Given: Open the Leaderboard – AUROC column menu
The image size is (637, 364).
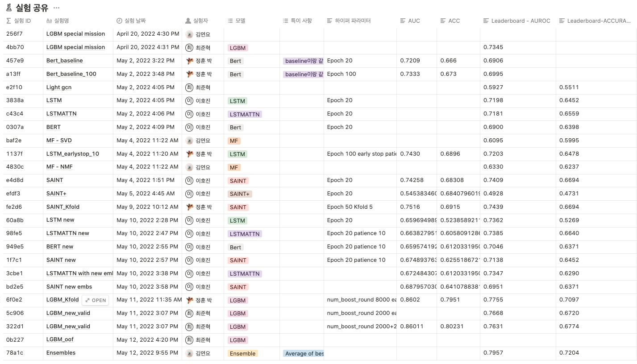Looking at the screenshot, I should pyautogui.click(x=517, y=21).
